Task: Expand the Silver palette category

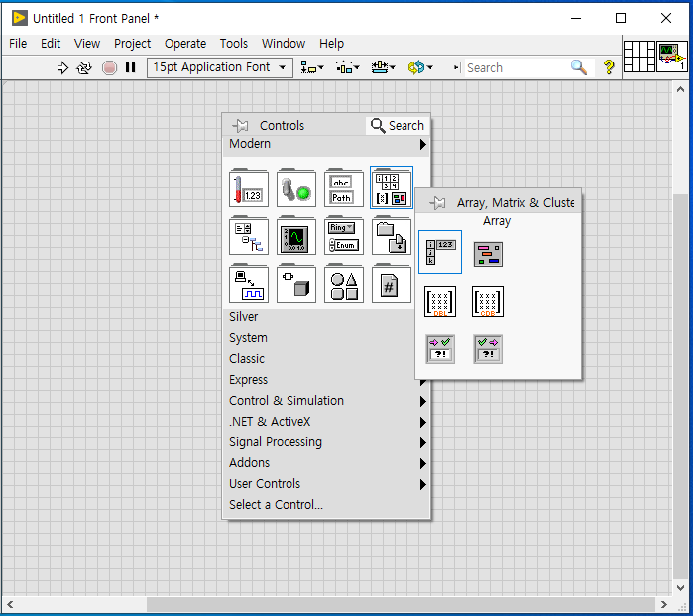Action: 319,317
